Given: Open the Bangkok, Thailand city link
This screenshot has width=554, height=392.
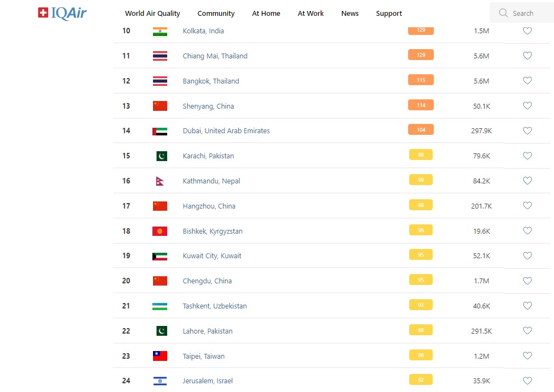Looking at the screenshot, I should click(x=211, y=81).
